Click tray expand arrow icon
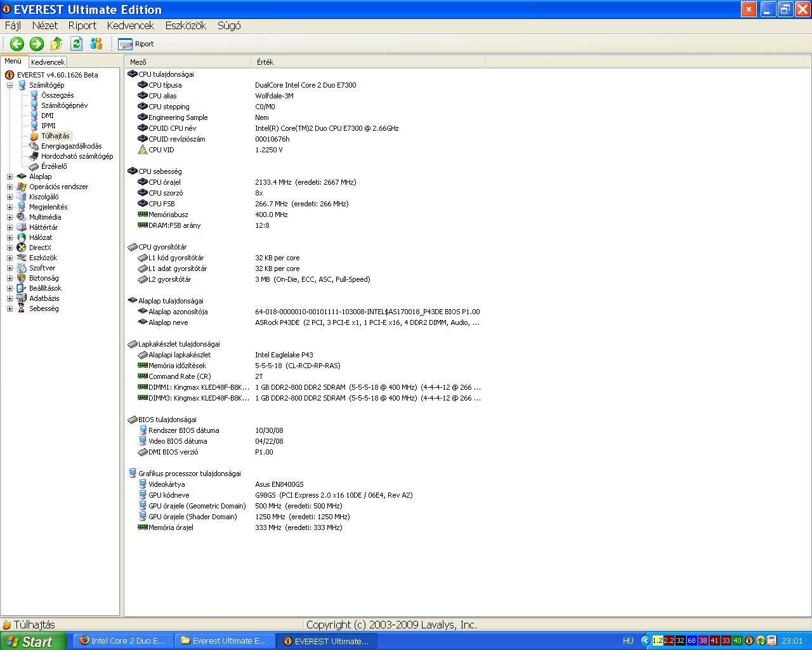 [646, 641]
